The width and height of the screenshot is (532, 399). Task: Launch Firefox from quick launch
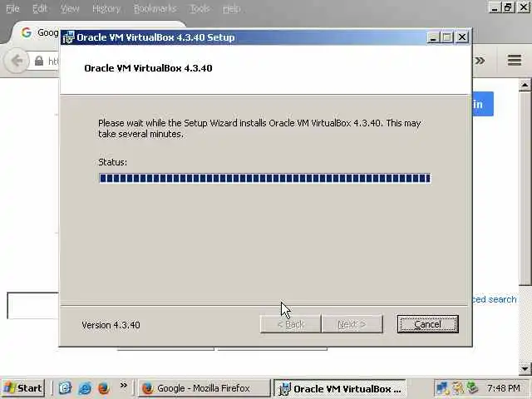click(103, 388)
